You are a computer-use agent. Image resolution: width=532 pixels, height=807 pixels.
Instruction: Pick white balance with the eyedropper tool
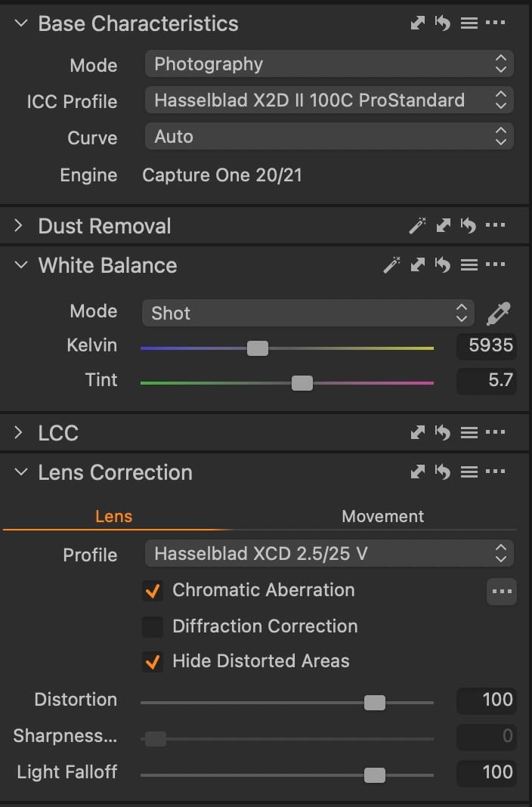click(x=499, y=313)
